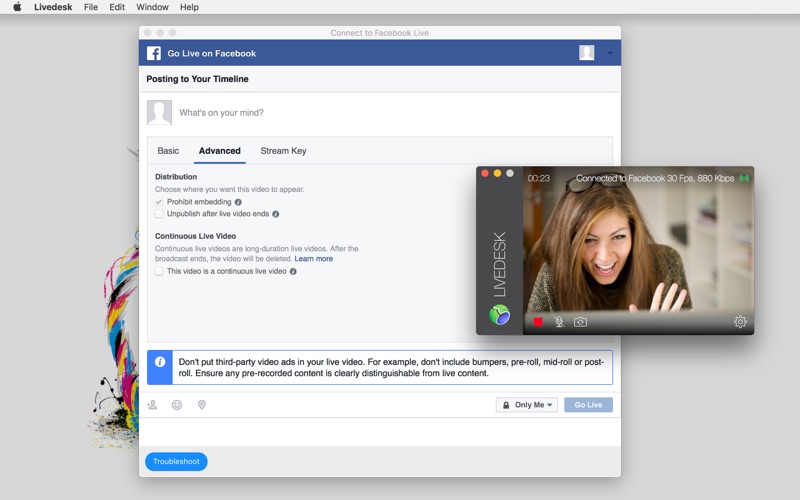Switch to the Stream Key tab

pos(283,151)
